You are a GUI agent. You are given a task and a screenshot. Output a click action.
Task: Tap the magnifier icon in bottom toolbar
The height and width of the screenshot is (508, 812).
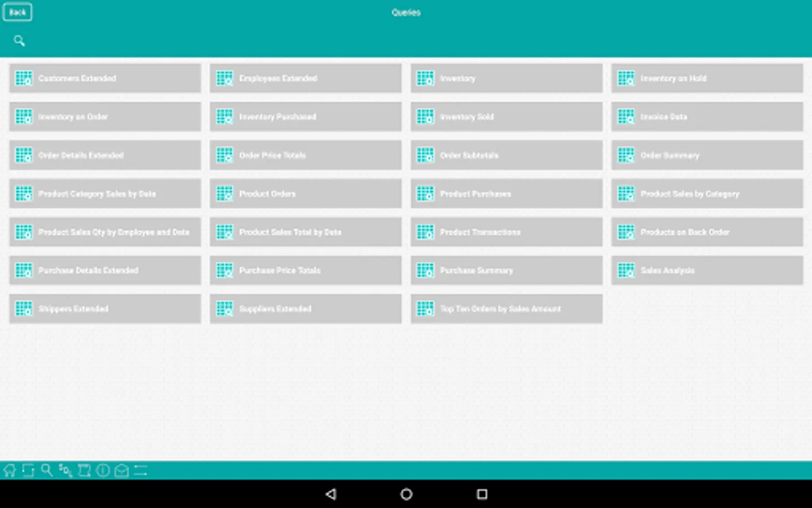(47, 470)
